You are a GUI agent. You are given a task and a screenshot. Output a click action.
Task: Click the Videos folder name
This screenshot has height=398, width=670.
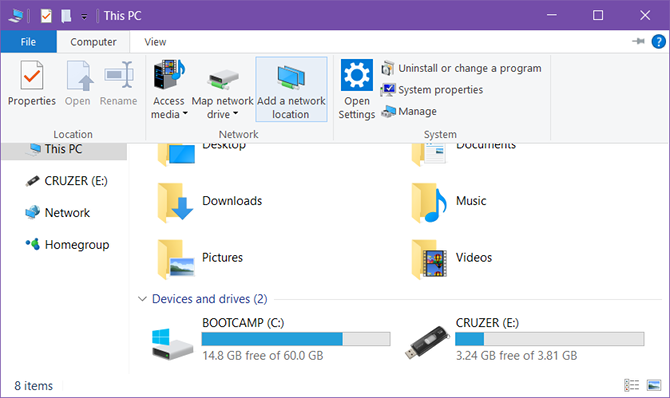pyautogui.click(x=474, y=258)
